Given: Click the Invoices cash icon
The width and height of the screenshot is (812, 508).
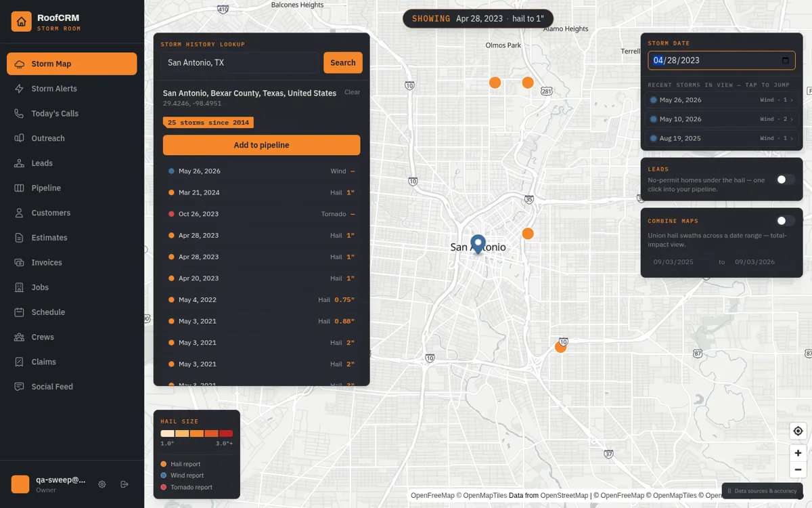Looking at the screenshot, I should pos(19,262).
